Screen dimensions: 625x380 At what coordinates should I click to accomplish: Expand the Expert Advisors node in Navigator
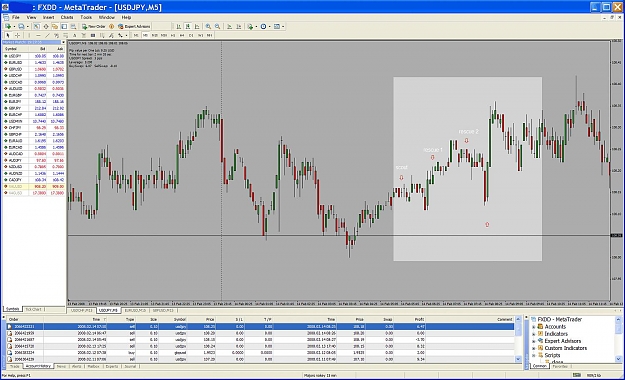(534, 341)
